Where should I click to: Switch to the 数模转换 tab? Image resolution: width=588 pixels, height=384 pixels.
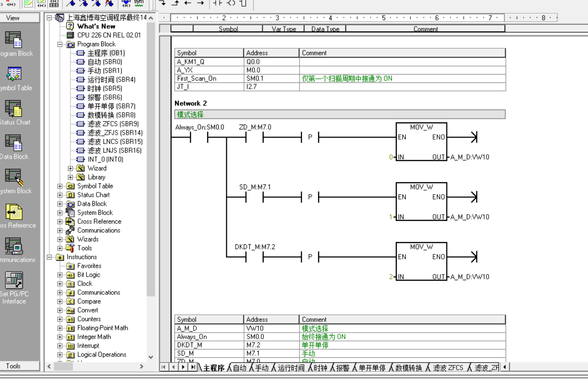pos(408,368)
